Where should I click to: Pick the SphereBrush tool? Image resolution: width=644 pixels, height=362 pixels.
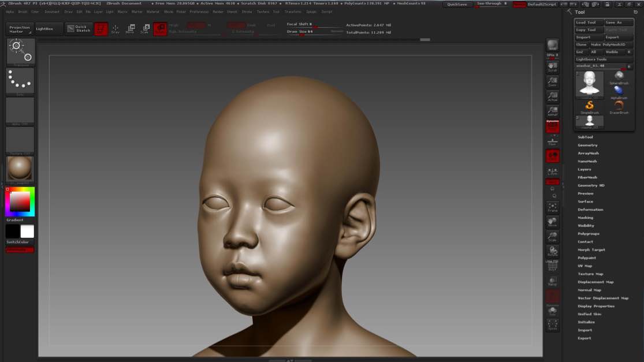[x=619, y=76]
